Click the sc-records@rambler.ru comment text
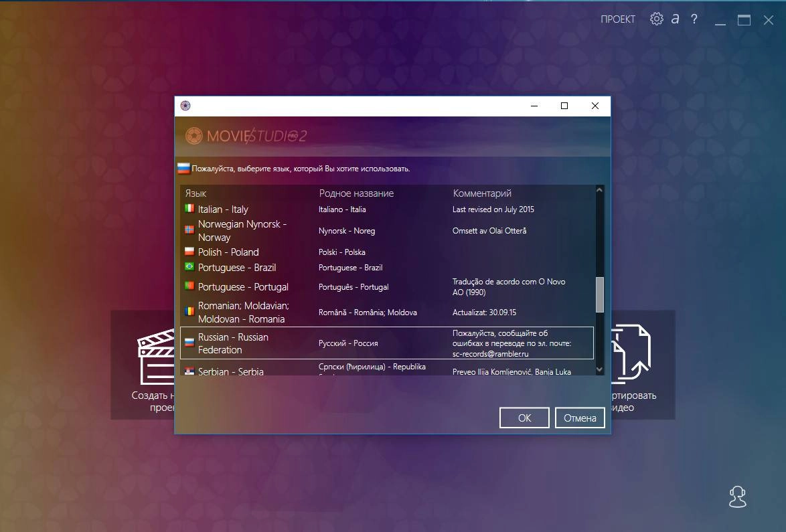 tap(490, 354)
